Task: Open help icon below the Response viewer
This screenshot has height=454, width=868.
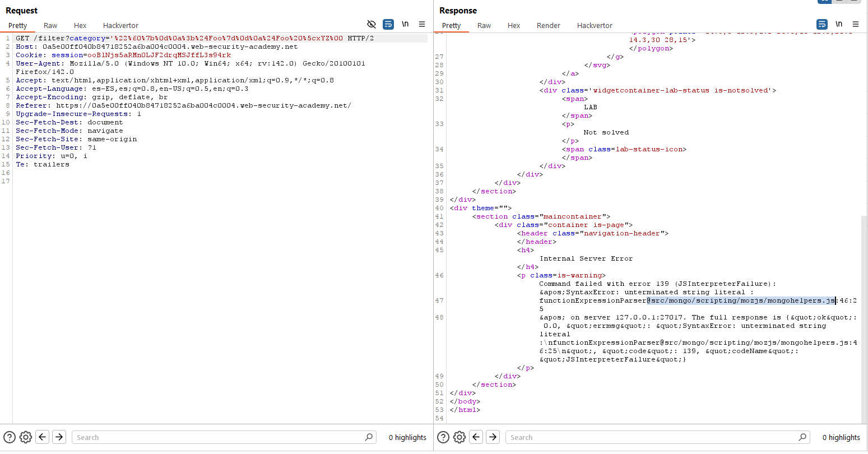Action: point(443,437)
